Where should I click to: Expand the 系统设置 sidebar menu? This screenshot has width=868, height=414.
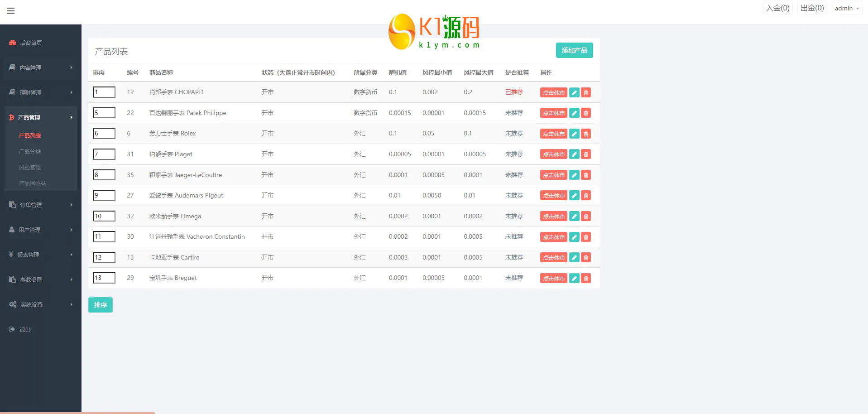click(41, 304)
